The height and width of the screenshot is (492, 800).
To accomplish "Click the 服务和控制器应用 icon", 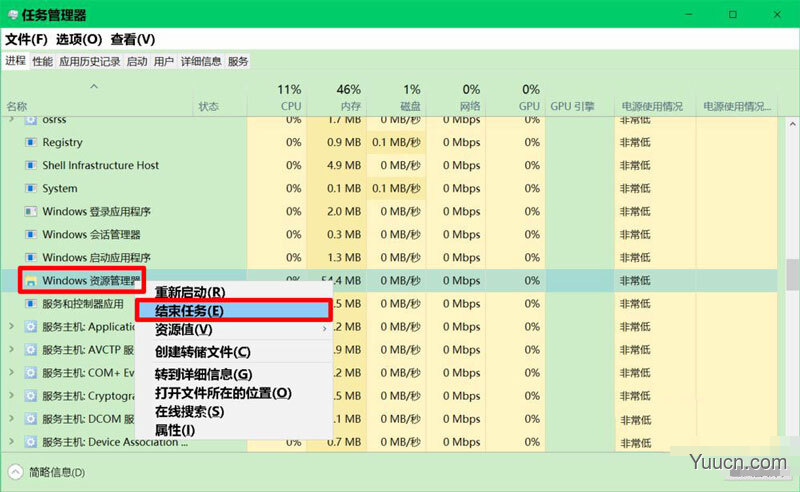I will [x=31, y=304].
